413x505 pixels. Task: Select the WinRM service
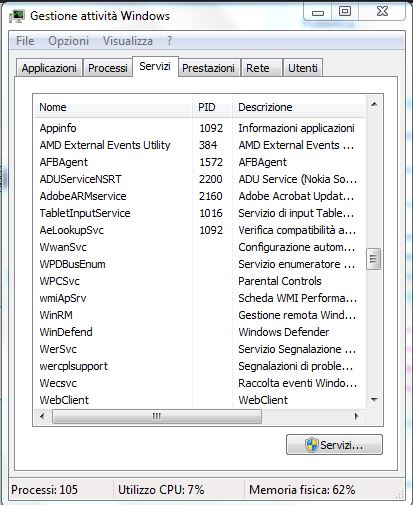[x=56, y=315]
